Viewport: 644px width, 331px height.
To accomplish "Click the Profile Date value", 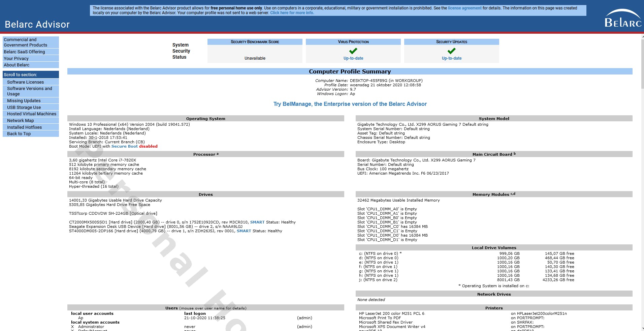I will click(x=385, y=85).
